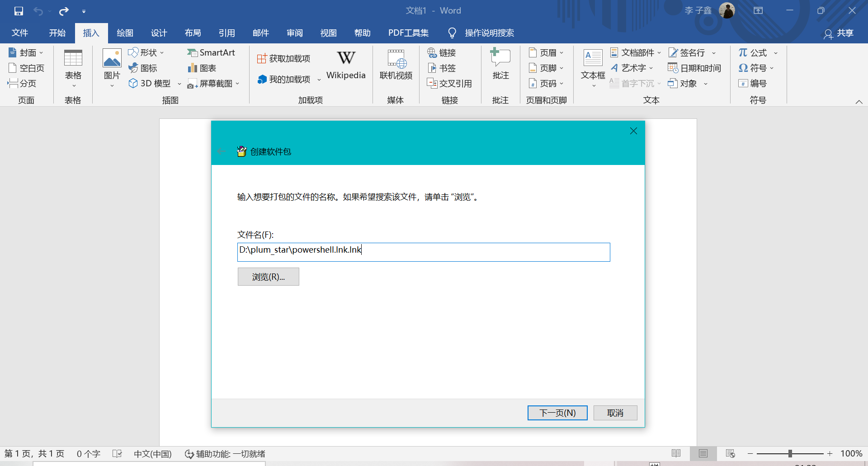The image size is (868, 466).
Task: Open My Add-ins (我的加载项)
Action: (284, 80)
